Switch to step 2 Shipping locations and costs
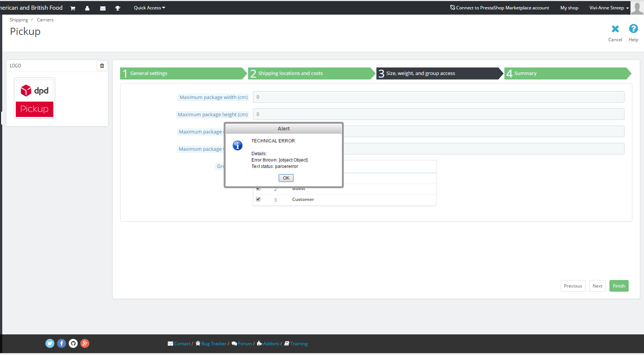This screenshot has height=355, width=644. pos(311,73)
